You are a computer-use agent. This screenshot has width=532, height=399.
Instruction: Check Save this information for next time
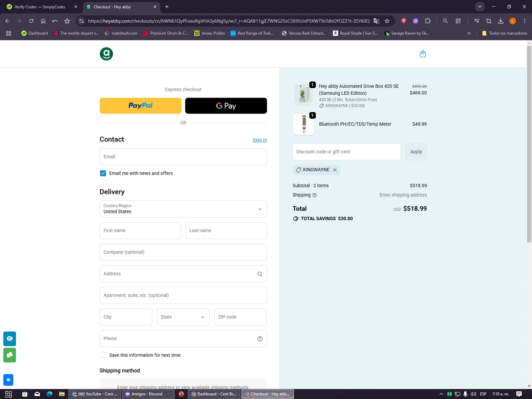pyautogui.click(x=103, y=355)
